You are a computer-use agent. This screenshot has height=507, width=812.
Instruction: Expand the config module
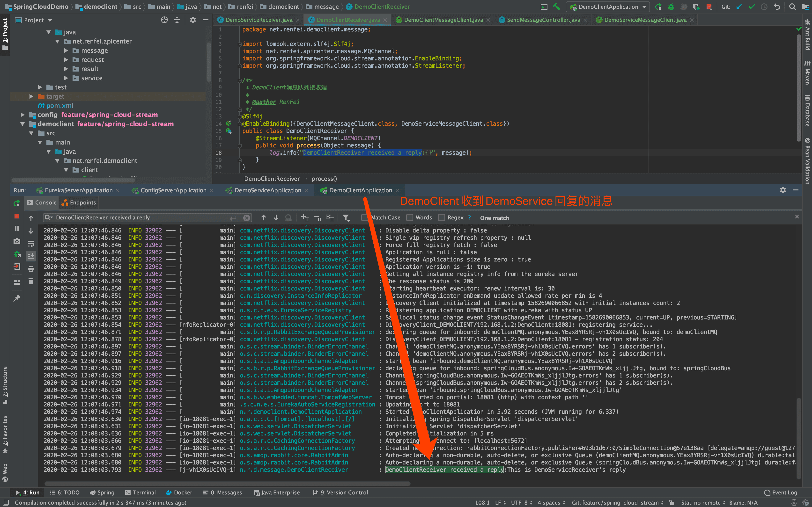point(22,115)
